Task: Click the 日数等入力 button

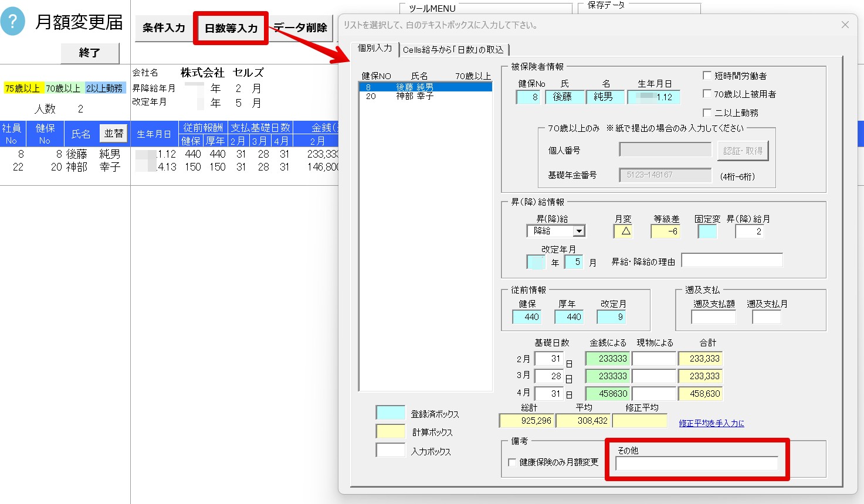Action: (231, 28)
